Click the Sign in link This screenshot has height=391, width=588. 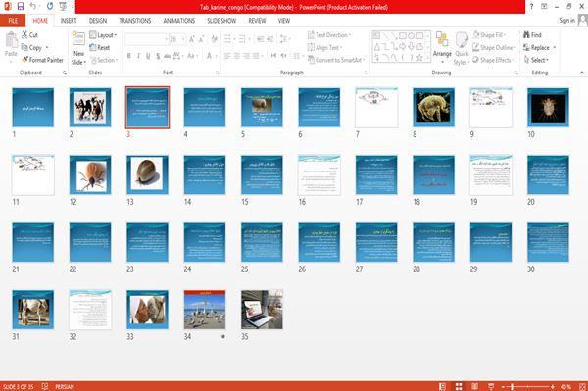[x=566, y=21]
